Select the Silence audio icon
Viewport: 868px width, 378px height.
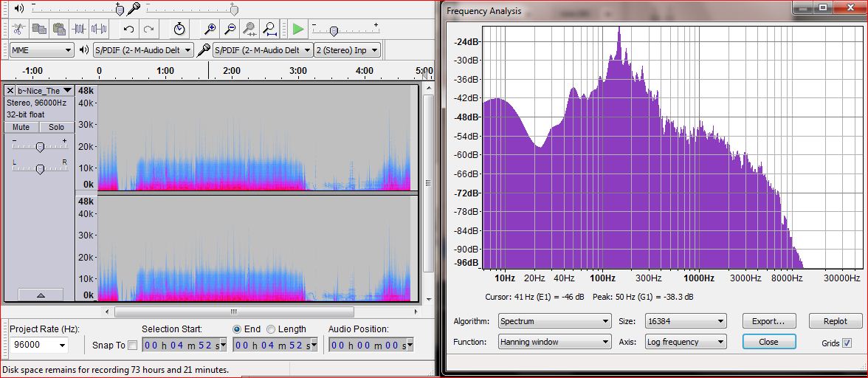pos(99,29)
